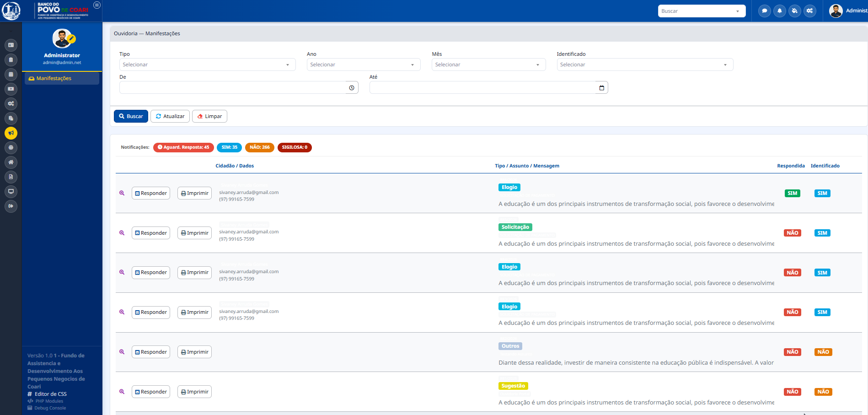The height and width of the screenshot is (415, 868).
Task: Open the clipboard sidebar icon
Action: click(11, 59)
